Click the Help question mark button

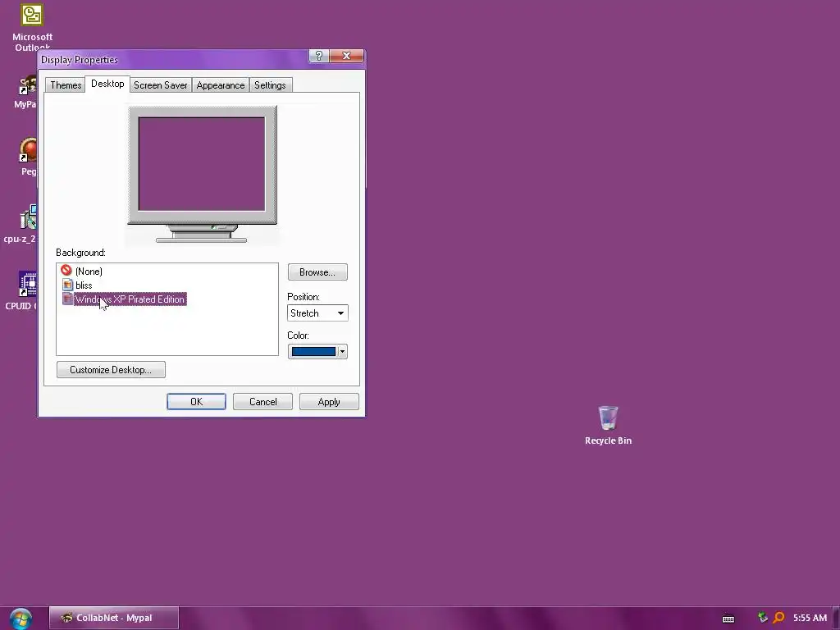click(x=319, y=56)
